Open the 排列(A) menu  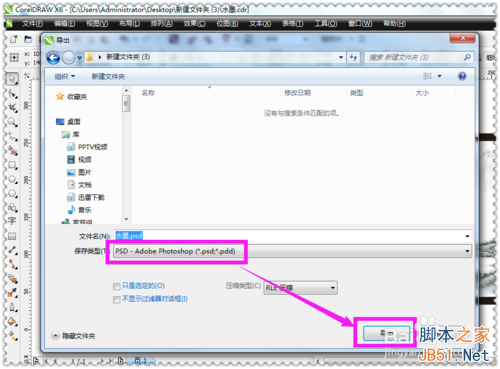(x=162, y=24)
